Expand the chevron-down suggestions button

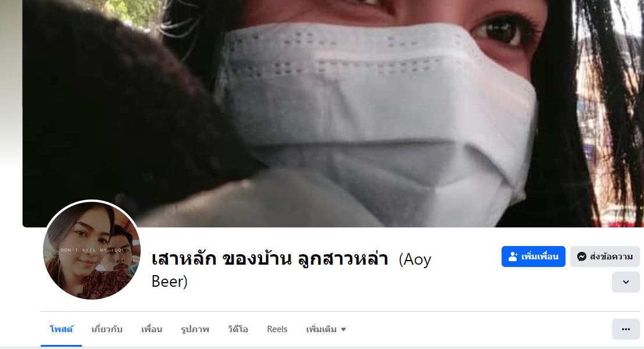pyautogui.click(x=625, y=282)
